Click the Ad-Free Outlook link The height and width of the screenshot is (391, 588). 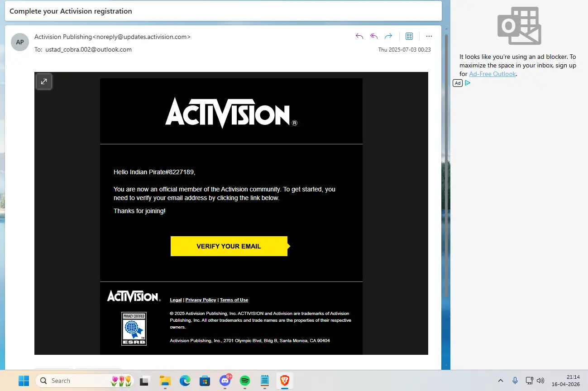[492, 74]
